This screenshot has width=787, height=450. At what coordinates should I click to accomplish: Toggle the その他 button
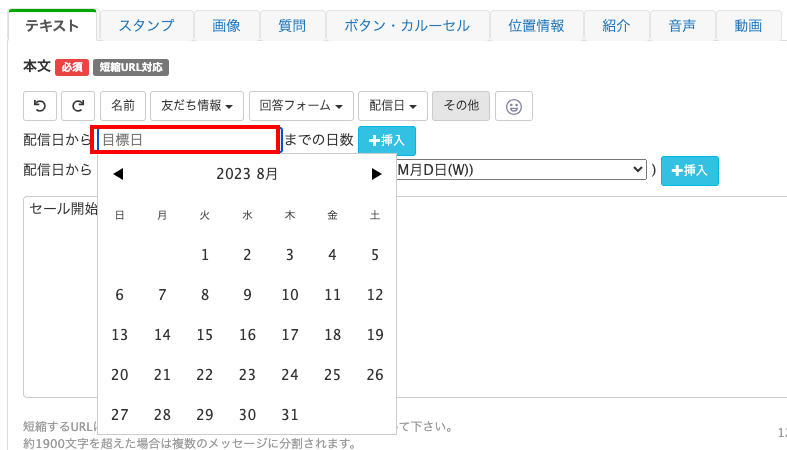461,105
